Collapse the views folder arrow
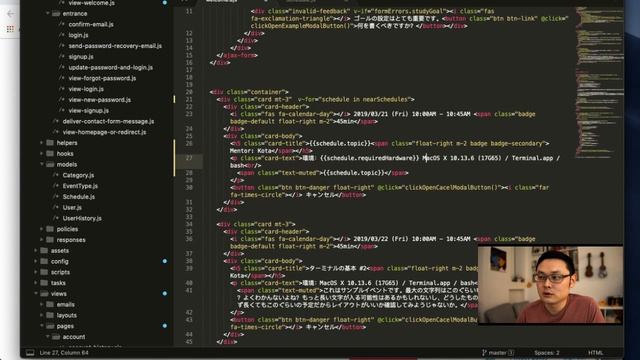The height and width of the screenshot is (360, 640). point(36,293)
